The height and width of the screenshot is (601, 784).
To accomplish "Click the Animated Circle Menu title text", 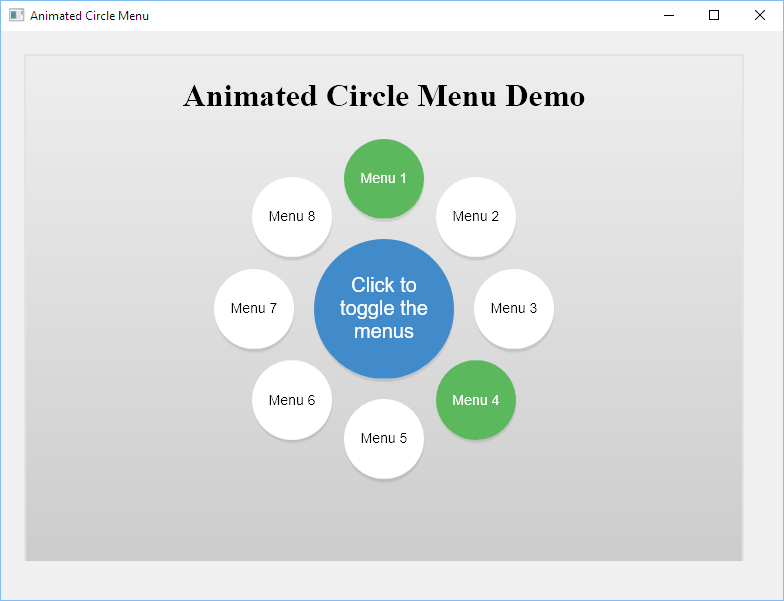I will pyautogui.click(x=90, y=16).
